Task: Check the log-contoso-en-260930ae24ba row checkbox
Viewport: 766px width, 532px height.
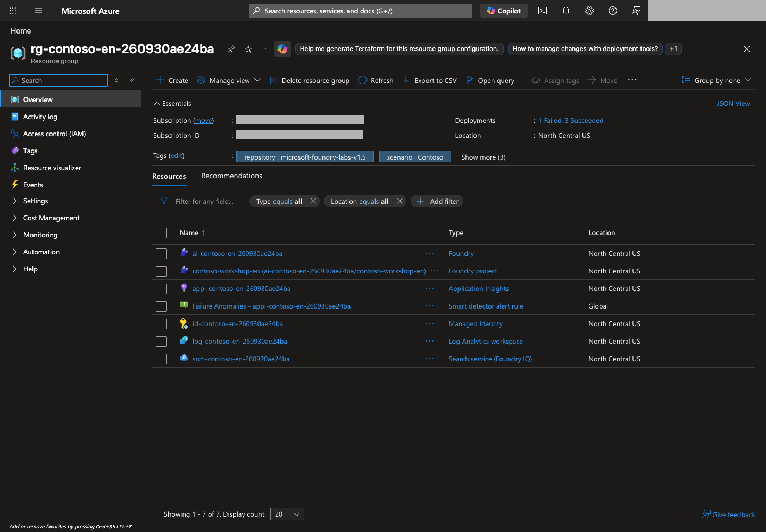Action: (x=162, y=342)
